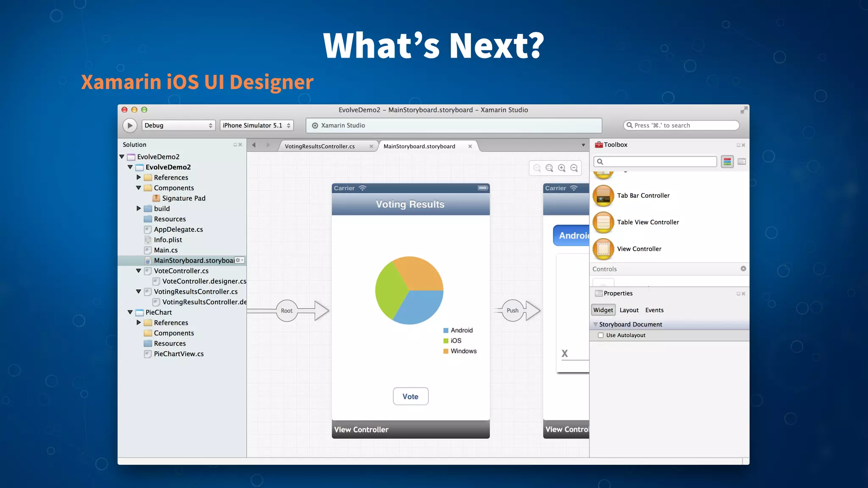Click the Android button in second view
Screen dimensions: 868x488
(x=571, y=236)
